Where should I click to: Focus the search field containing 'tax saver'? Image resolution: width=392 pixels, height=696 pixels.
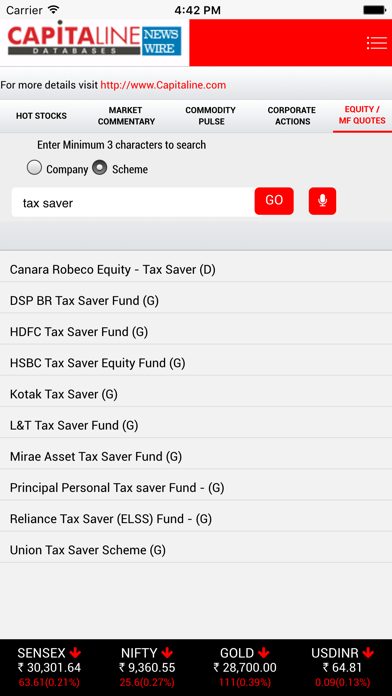pos(133,202)
